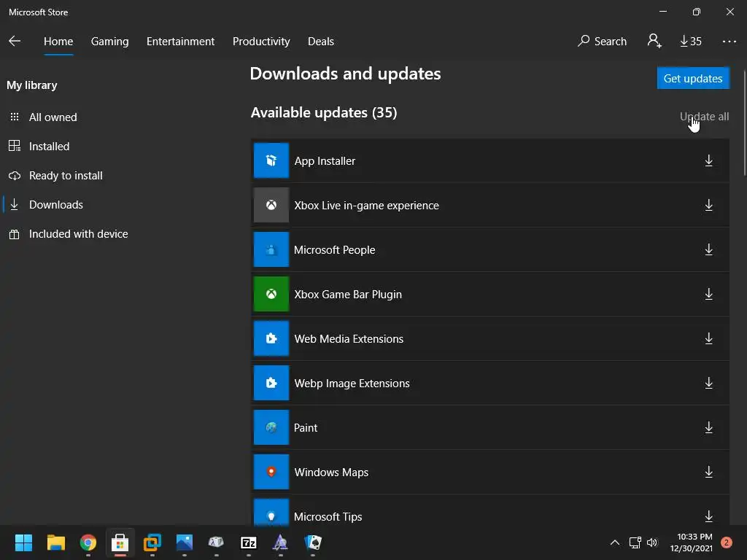Open the Photos app from taskbar
Image resolution: width=747 pixels, height=560 pixels.
[x=185, y=542]
